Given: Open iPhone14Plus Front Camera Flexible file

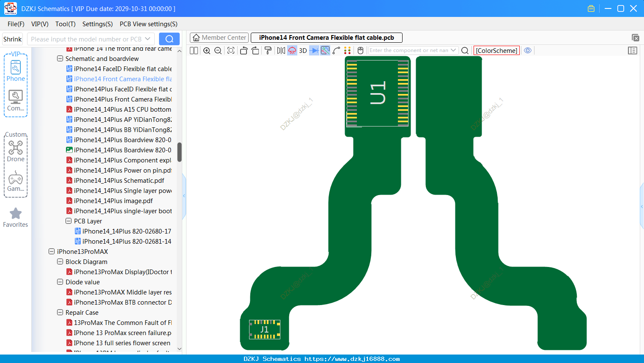Looking at the screenshot, I should (x=119, y=99).
